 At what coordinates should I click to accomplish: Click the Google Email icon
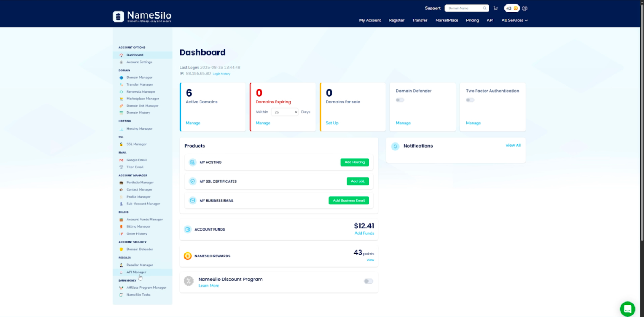pos(121,160)
